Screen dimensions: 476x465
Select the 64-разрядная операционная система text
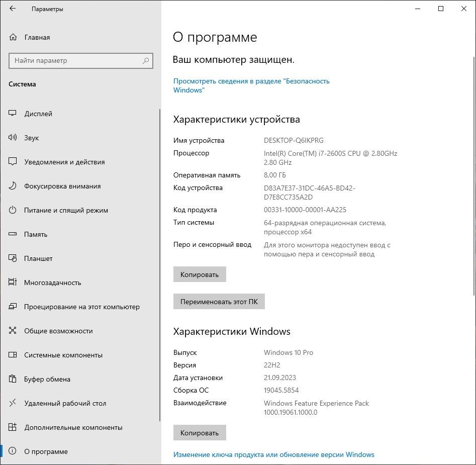(325, 227)
